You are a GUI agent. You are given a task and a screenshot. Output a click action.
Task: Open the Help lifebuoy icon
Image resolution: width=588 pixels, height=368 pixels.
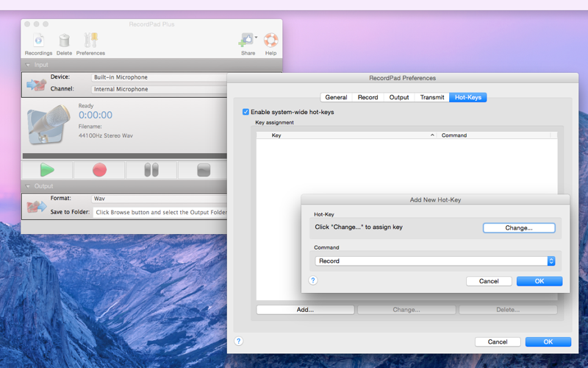click(x=270, y=40)
